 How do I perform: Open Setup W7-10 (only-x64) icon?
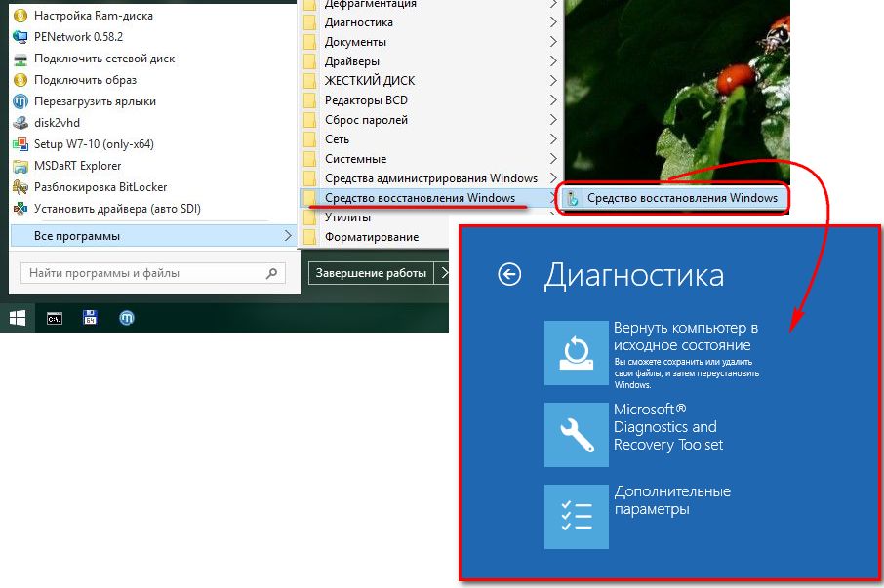(20, 144)
